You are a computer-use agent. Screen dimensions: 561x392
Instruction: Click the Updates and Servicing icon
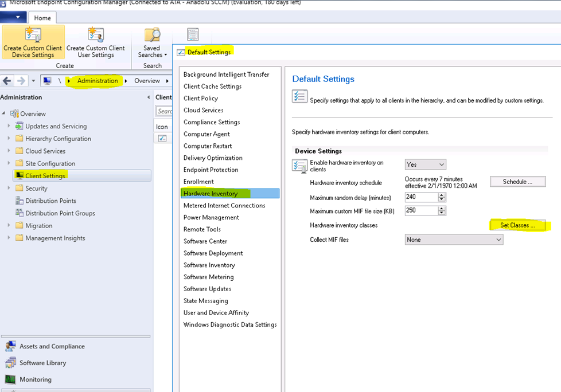20,126
